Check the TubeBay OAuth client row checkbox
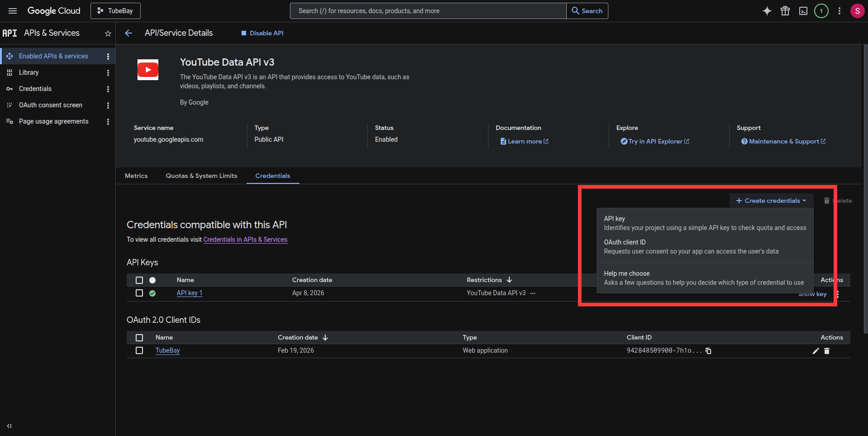 [x=139, y=350]
